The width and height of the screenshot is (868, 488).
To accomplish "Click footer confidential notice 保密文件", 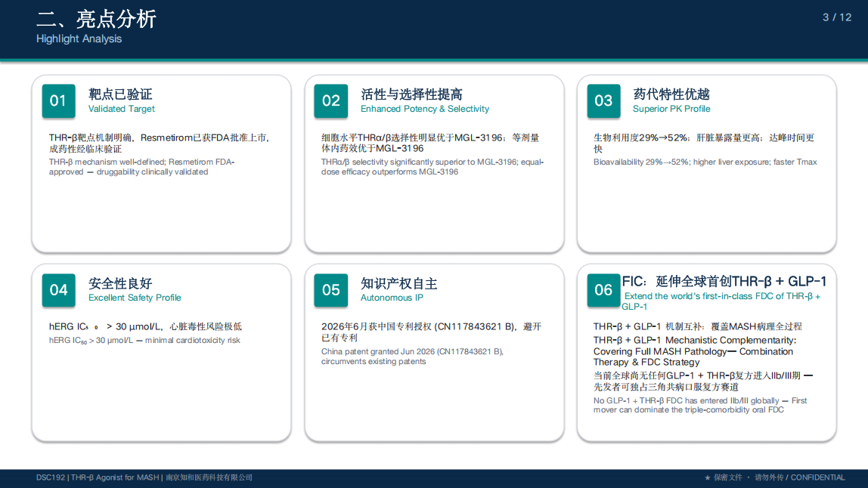I will coord(775,477).
